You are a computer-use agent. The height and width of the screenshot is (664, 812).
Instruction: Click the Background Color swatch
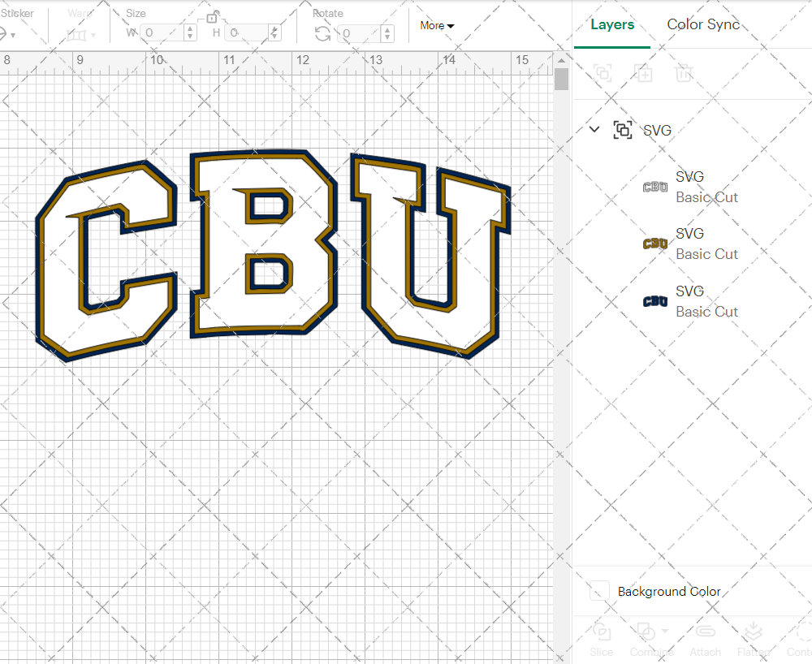click(x=599, y=591)
